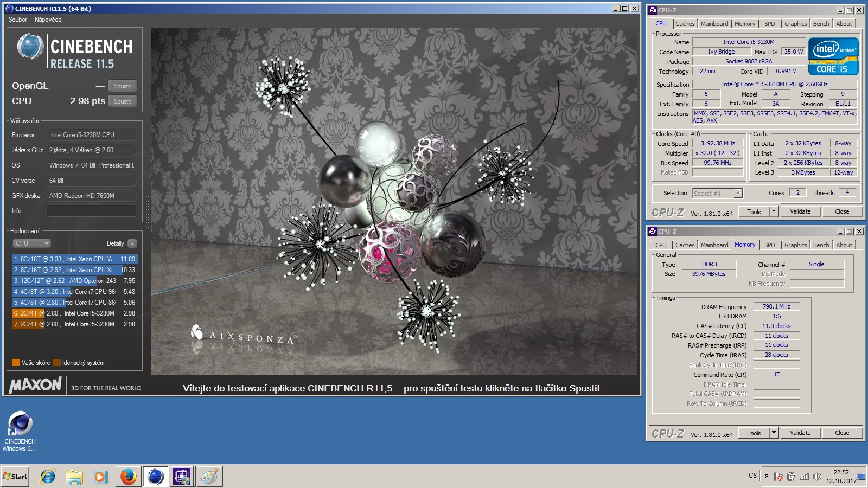Select ranking row 5 Intel Core i7 5.06
Image resolution: width=868 pixels, height=488 pixels.
(x=74, y=303)
